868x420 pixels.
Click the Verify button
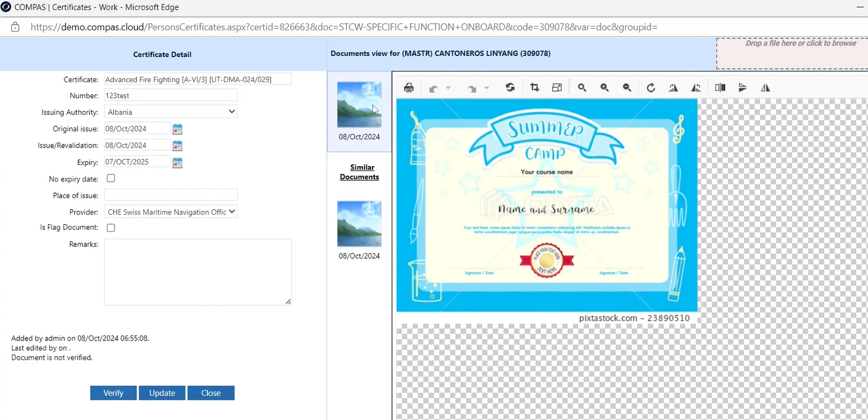114,393
